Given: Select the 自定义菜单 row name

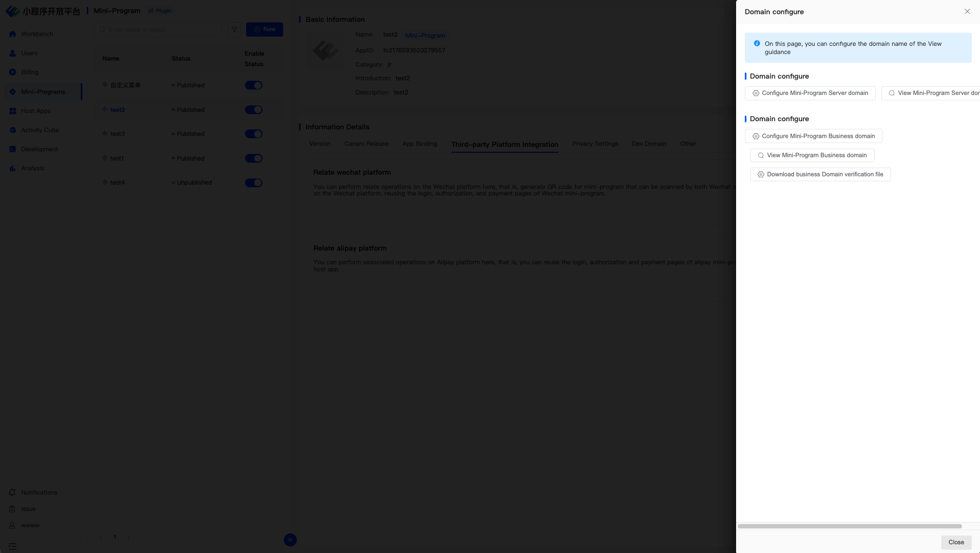Looking at the screenshot, I should pos(126,85).
